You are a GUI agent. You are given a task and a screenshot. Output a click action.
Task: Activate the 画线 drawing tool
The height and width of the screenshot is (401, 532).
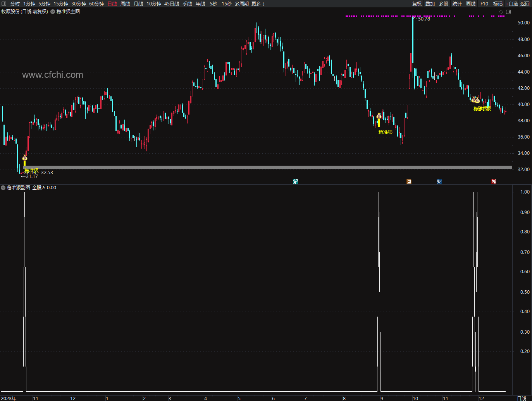click(471, 3)
